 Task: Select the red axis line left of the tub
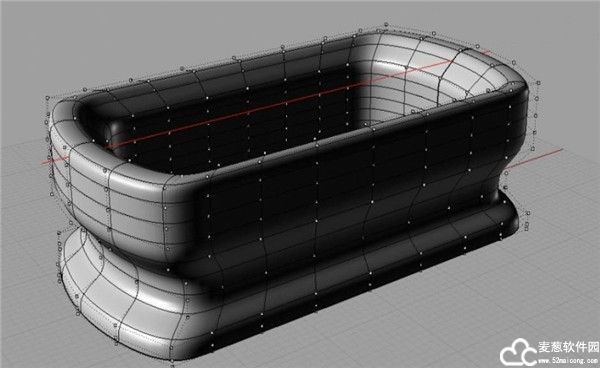[x=55, y=159]
